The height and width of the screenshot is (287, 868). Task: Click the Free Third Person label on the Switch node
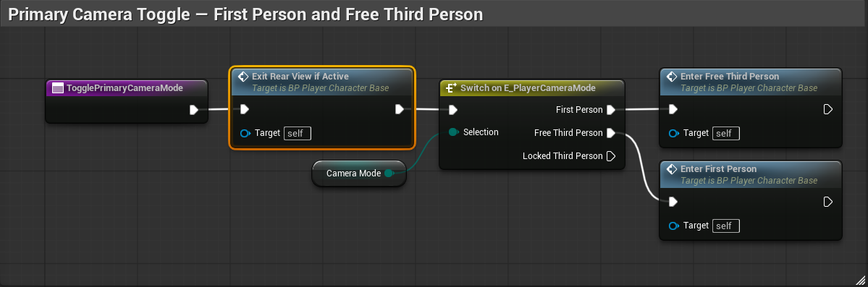click(568, 133)
